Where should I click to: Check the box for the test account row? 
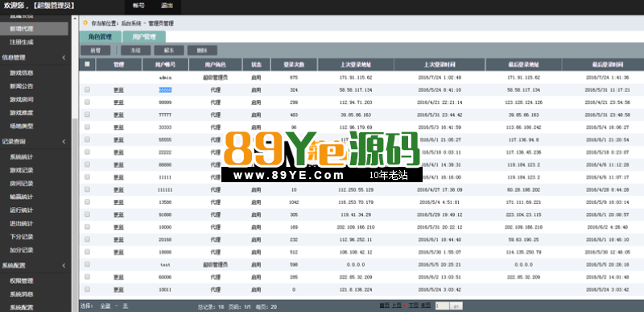87,264
